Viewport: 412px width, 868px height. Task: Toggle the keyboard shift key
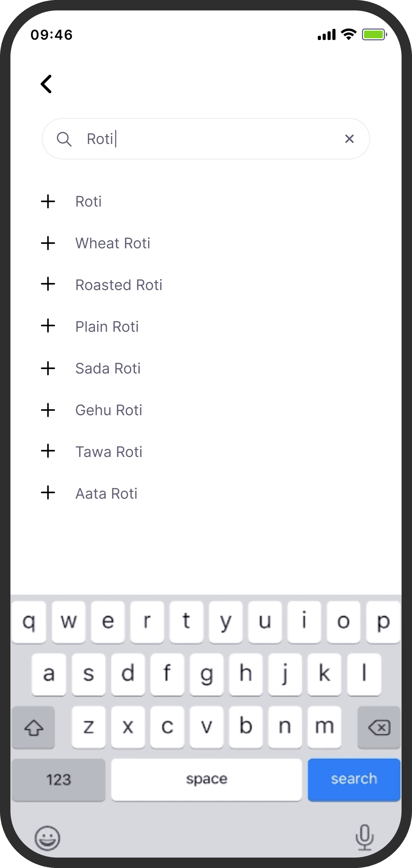tap(33, 727)
